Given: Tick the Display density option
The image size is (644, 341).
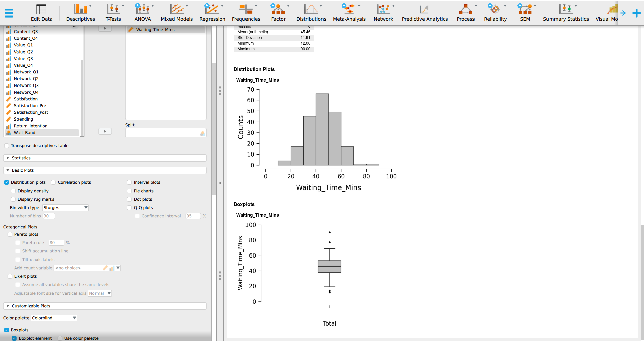Looking at the screenshot, I should pos(13,191).
